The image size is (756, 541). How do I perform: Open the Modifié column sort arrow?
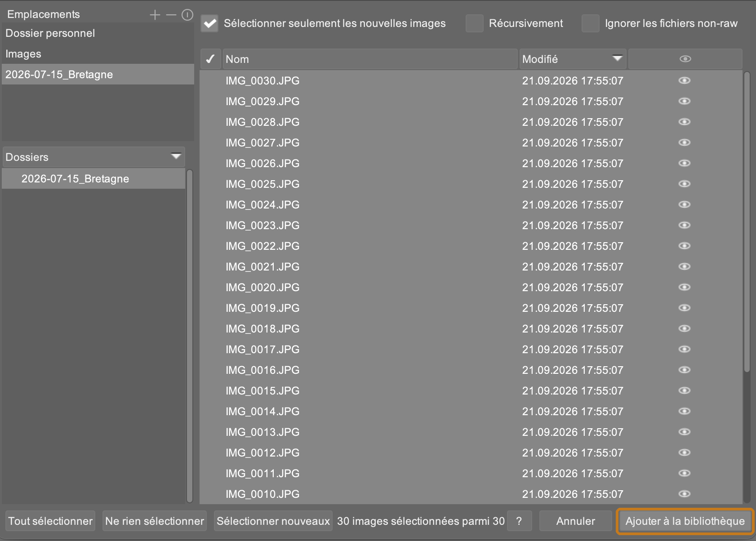(x=618, y=58)
